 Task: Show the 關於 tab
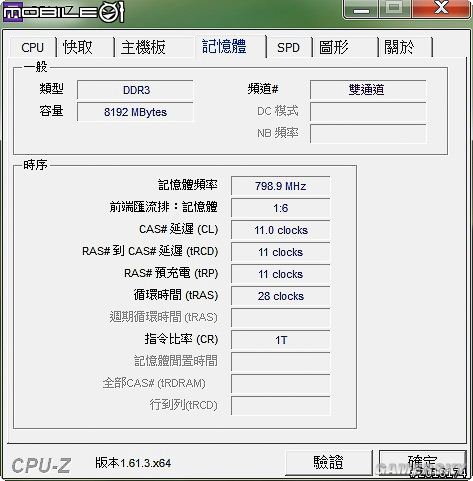coord(405,47)
